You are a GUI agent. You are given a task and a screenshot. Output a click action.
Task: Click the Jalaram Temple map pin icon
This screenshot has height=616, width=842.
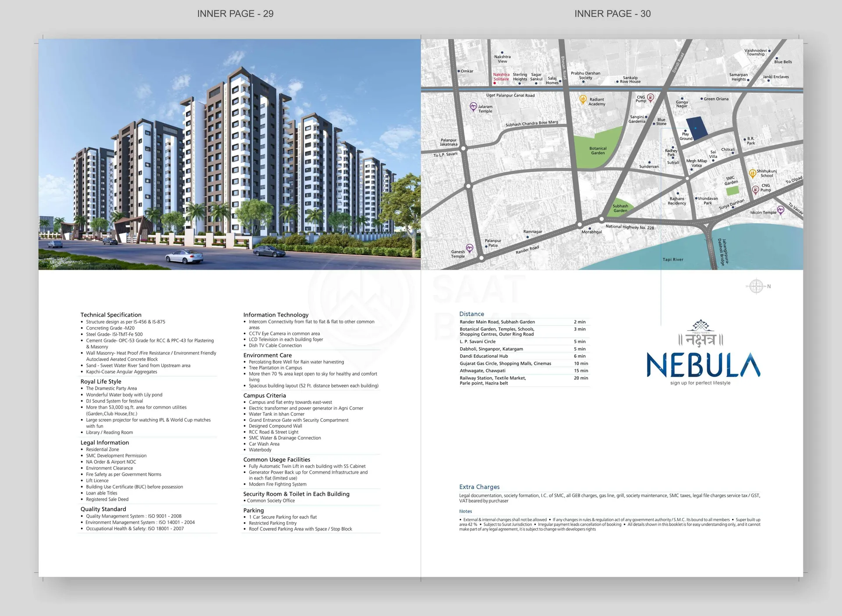[473, 106]
